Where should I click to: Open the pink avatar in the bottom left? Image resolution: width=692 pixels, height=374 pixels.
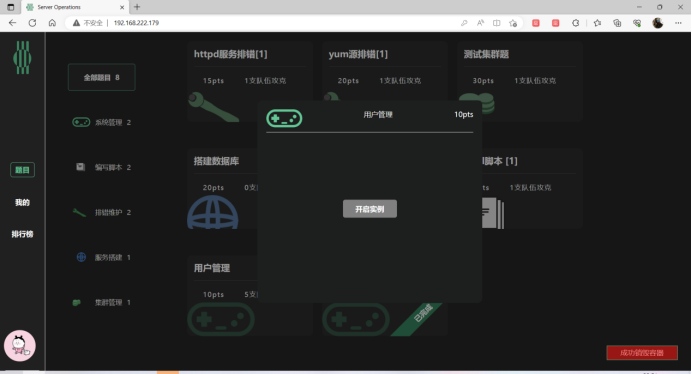click(x=20, y=346)
